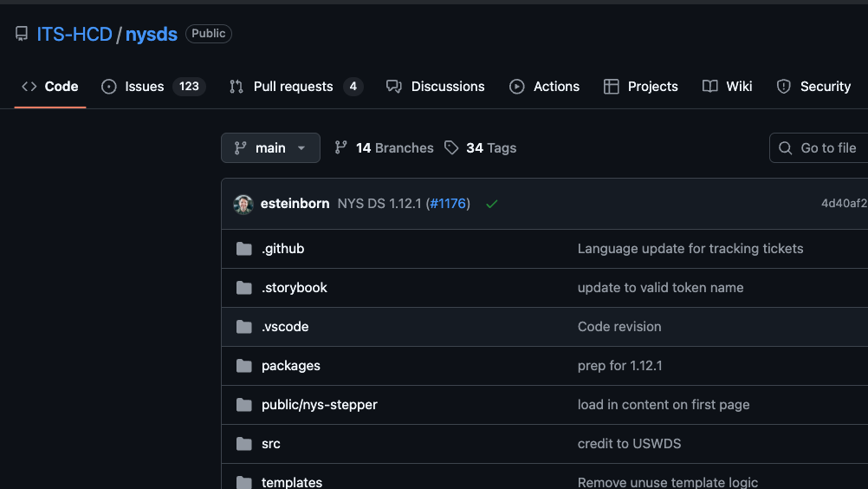Open the public/nys-stepper folder

319,405
